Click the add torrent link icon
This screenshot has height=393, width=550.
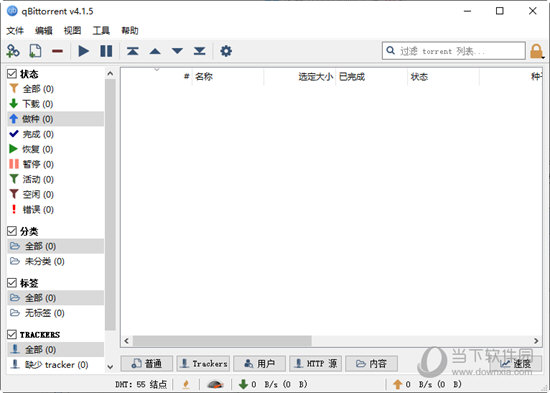point(13,51)
